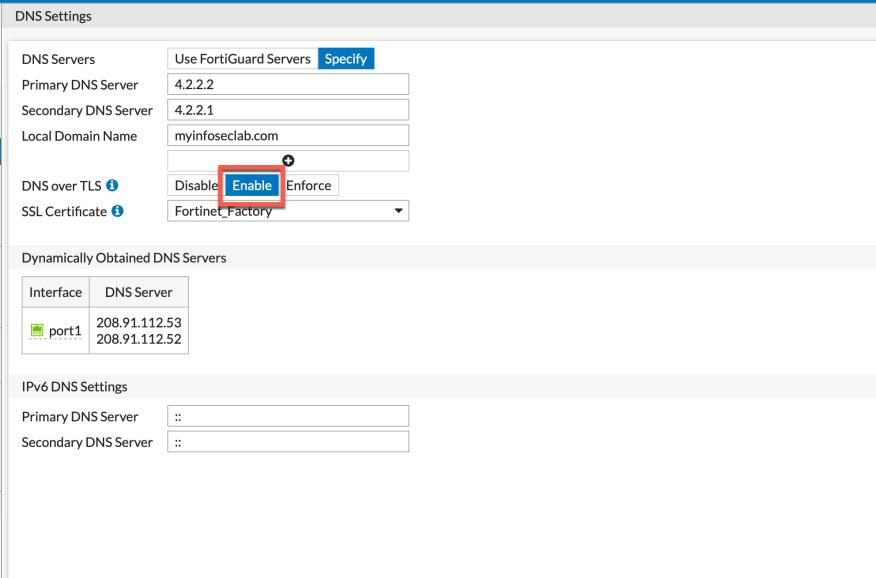Enable DNS over TLS
Screen dimensions: 876x578
pyautogui.click(x=252, y=186)
